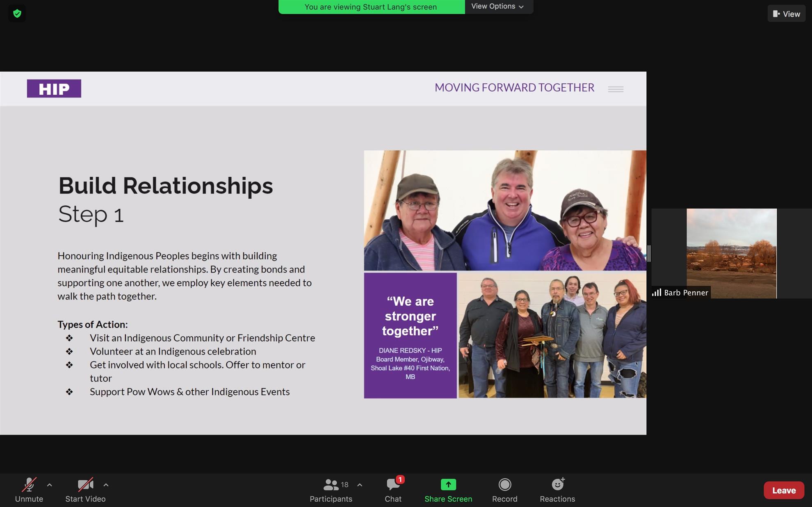Expand chevron next to Participants count
This screenshot has height=507, width=812.
[x=360, y=485]
